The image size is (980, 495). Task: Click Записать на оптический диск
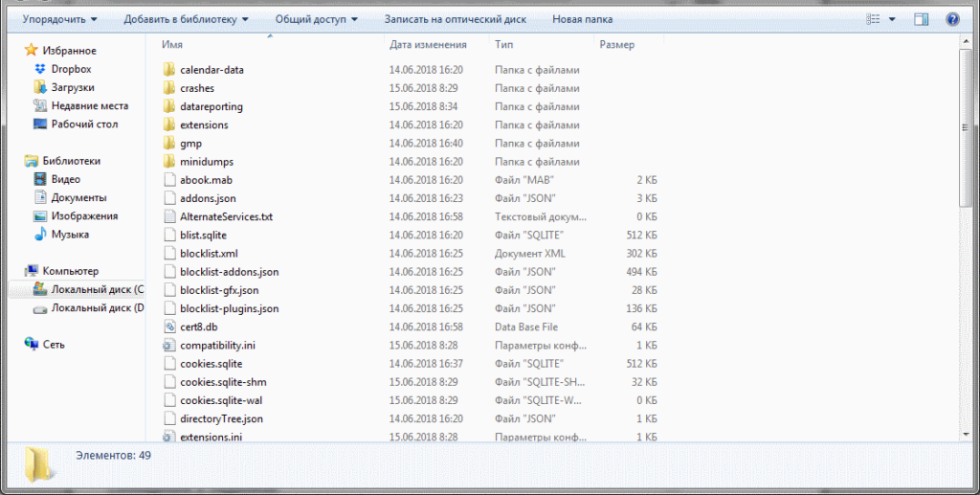coord(456,19)
